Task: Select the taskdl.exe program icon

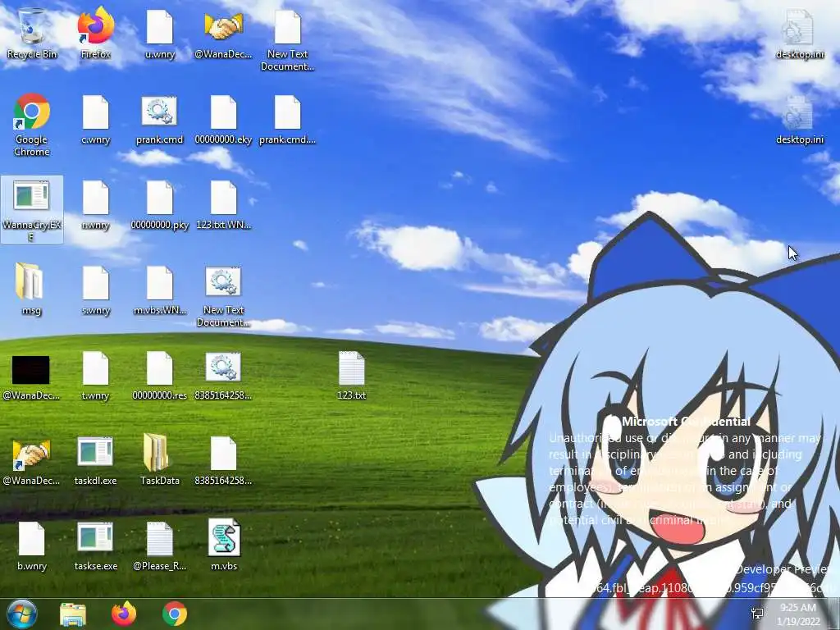Action: 95,461
